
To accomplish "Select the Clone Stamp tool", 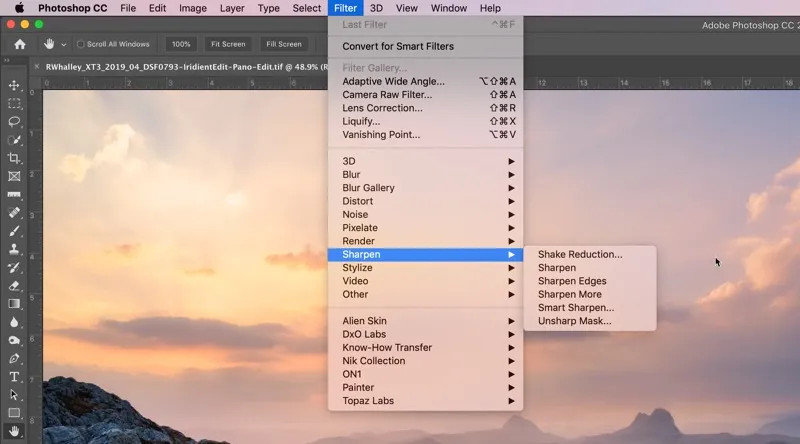I will click(x=14, y=249).
